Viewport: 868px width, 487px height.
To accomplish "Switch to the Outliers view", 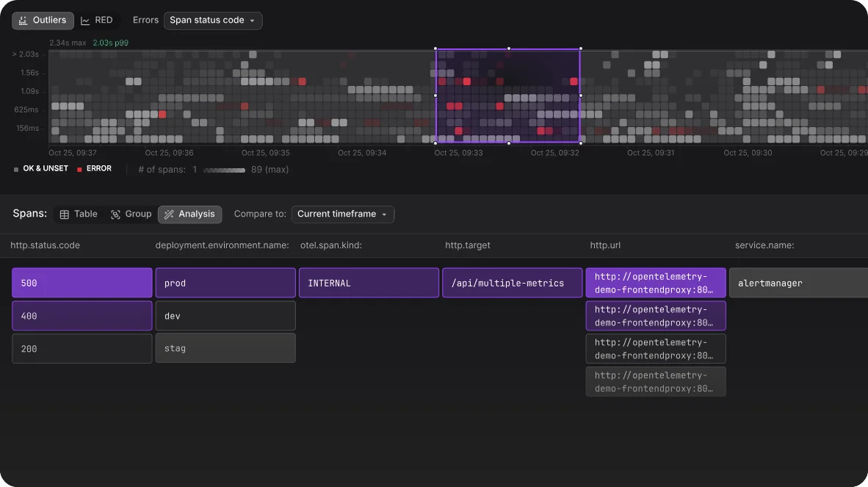I will point(43,21).
